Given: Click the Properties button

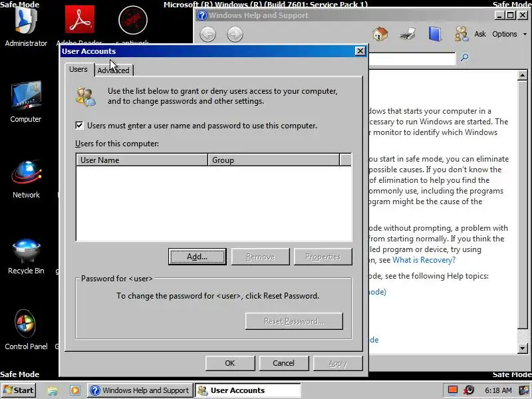Looking at the screenshot, I should pyautogui.click(x=323, y=257).
